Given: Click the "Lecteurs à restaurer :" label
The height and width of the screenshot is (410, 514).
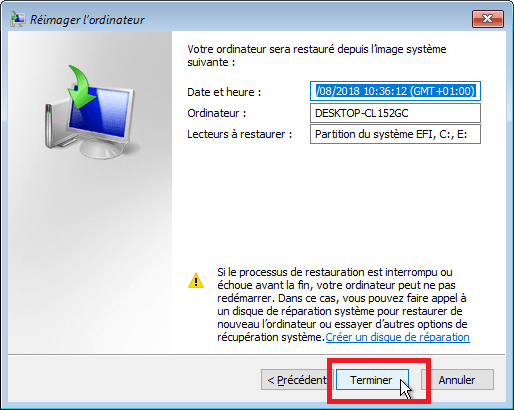Looking at the screenshot, I should click(239, 134).
